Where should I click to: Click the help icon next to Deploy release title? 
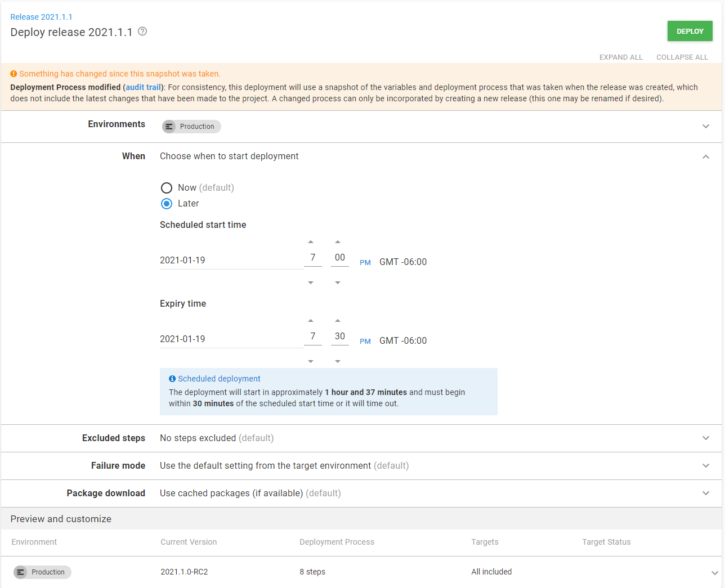tap(142, 32)
